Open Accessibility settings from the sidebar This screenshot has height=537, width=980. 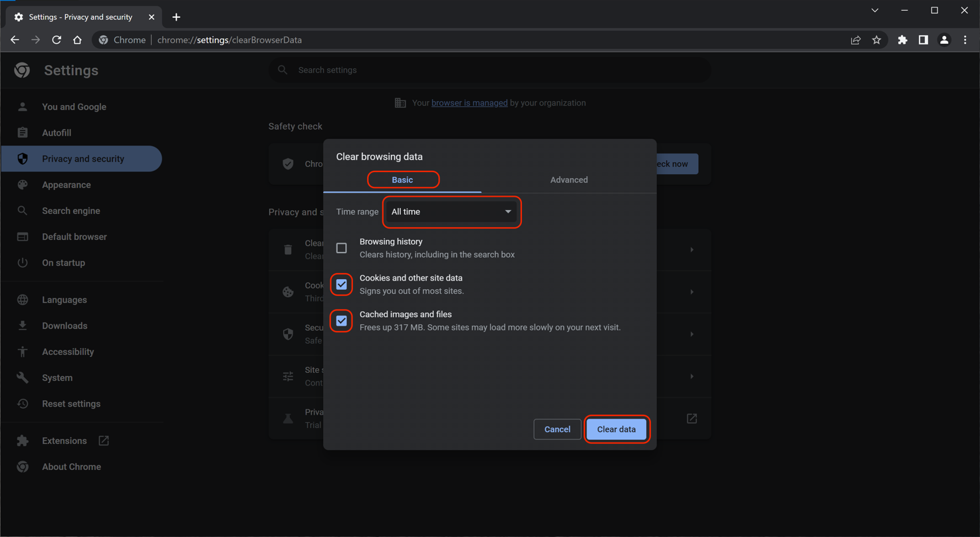68,352
